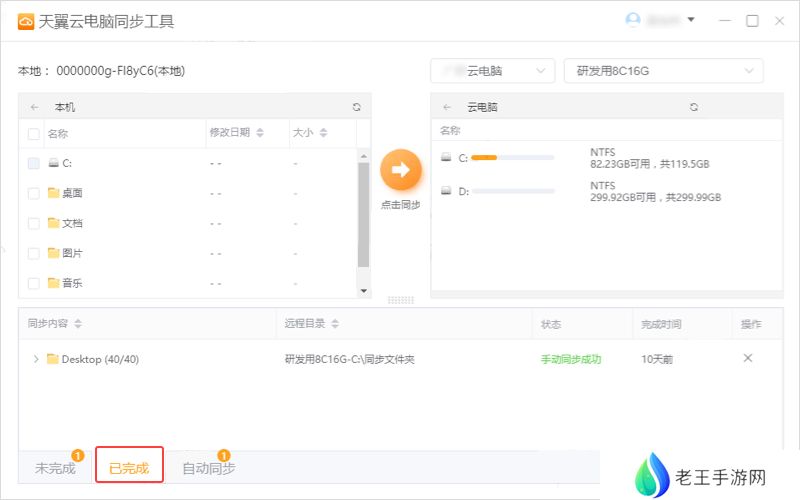Click the local C: drive icon

pyautogui.click(x=54, y=163)
